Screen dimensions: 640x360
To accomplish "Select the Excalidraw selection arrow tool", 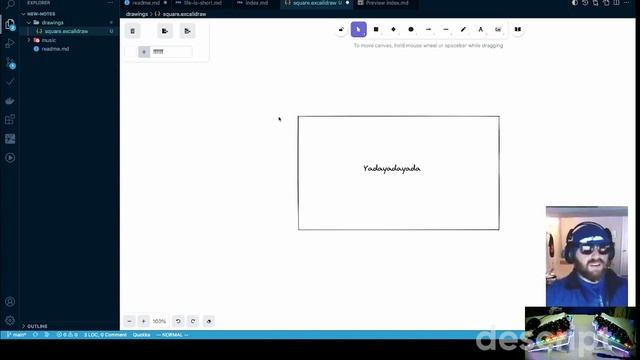I will coord(358,29).
